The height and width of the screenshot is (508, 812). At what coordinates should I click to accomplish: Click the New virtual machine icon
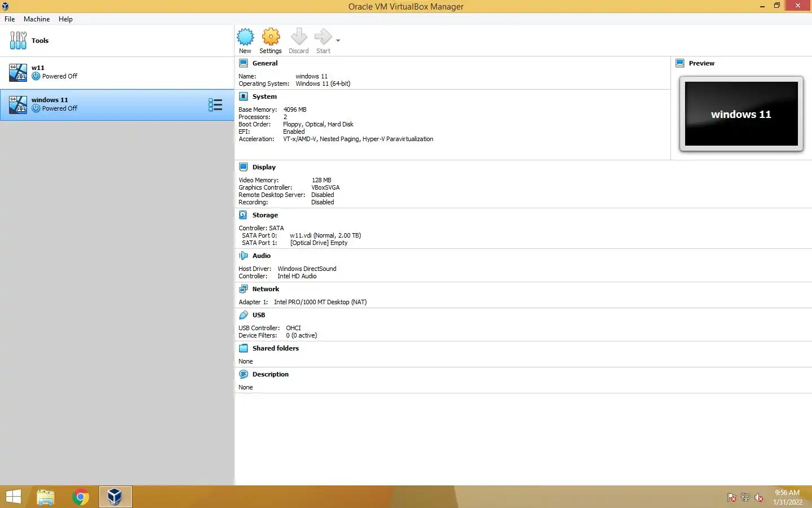[245, 37]
